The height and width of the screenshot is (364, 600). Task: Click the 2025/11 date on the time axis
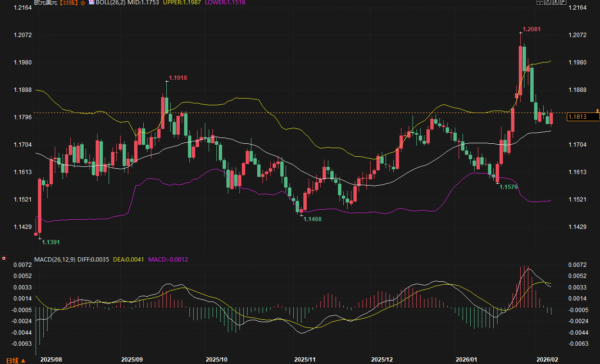(x=304, y=360)
